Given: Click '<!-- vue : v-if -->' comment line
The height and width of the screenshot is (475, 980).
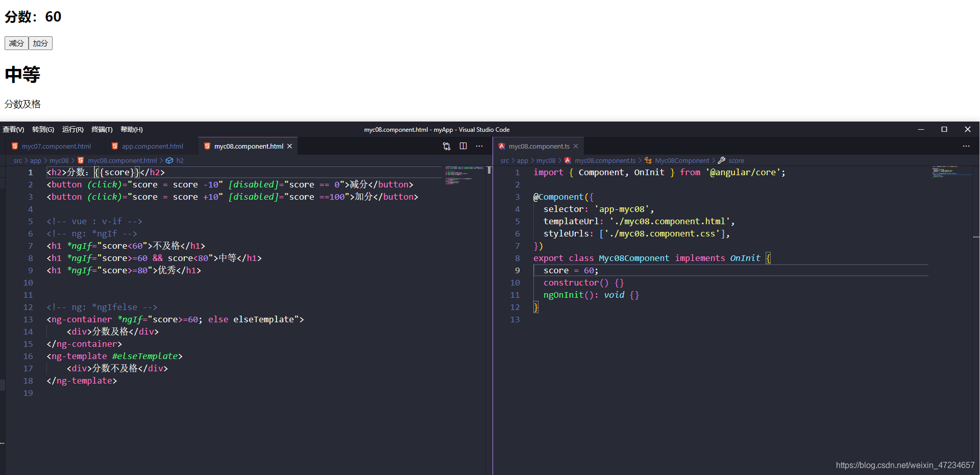Looking at the screenshot, I should (x=94, y=222).
